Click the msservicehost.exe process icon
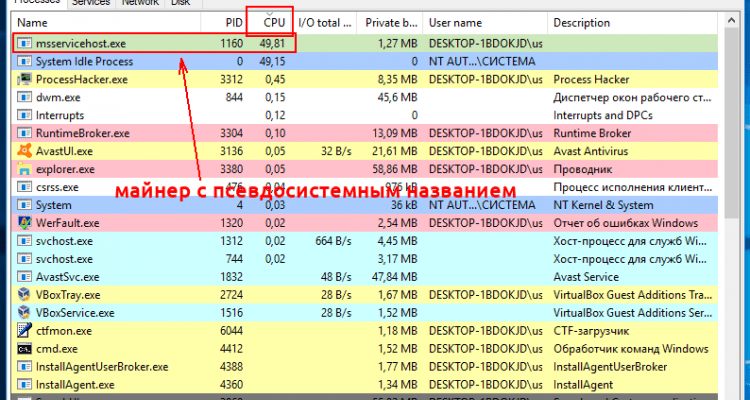 click(x=24, y=44)
